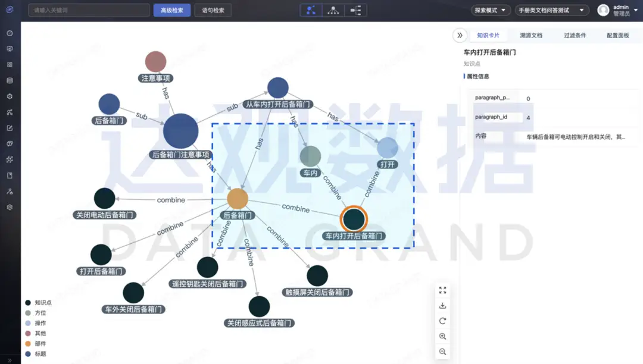The image size is (643, 364).
Task: Click the keyword search input field
Action: pos(89,10)
